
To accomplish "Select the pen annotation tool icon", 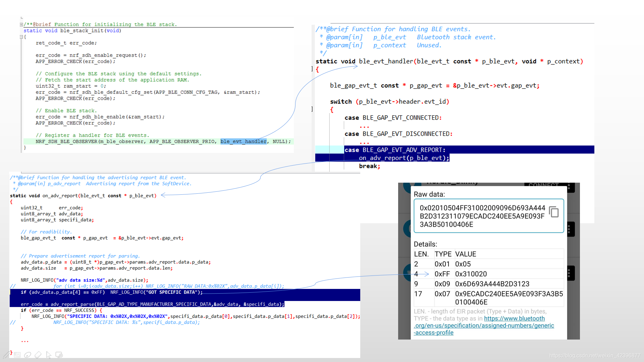I will [x=6, y=355].
